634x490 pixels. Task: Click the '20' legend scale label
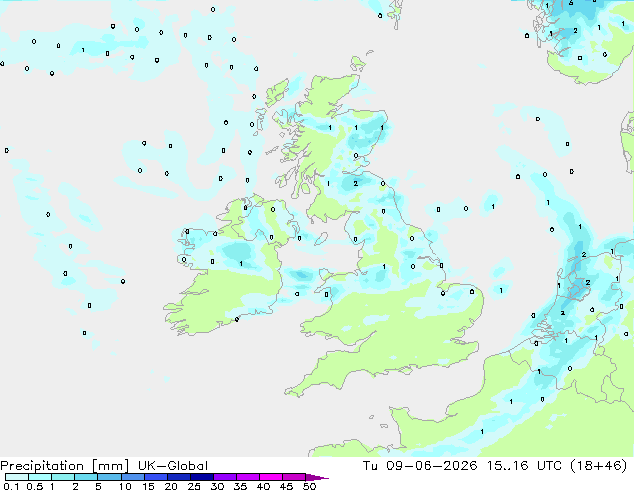[x=171, y=486]
